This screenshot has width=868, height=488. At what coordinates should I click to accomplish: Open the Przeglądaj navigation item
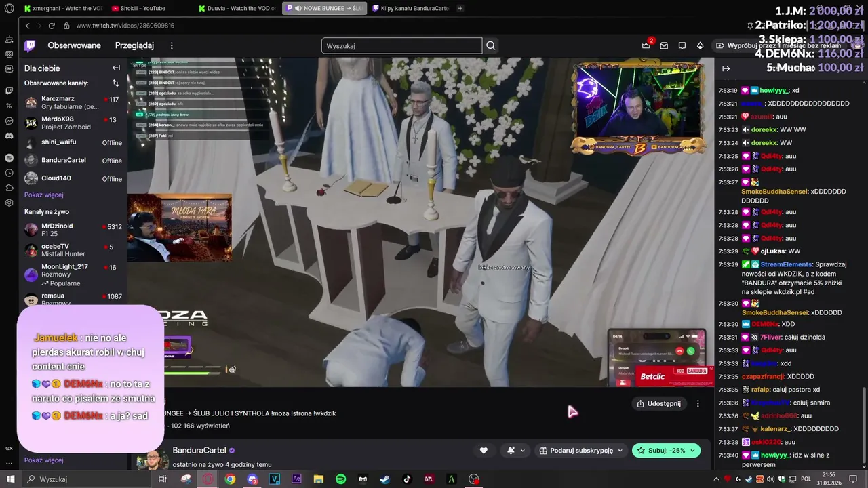click(x=134, y=45)
